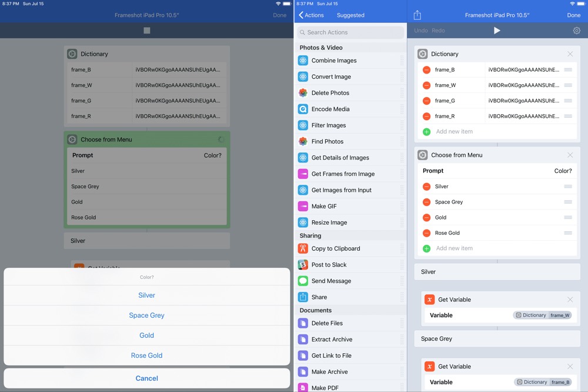Pick the Get Details of Images icon

303,158
